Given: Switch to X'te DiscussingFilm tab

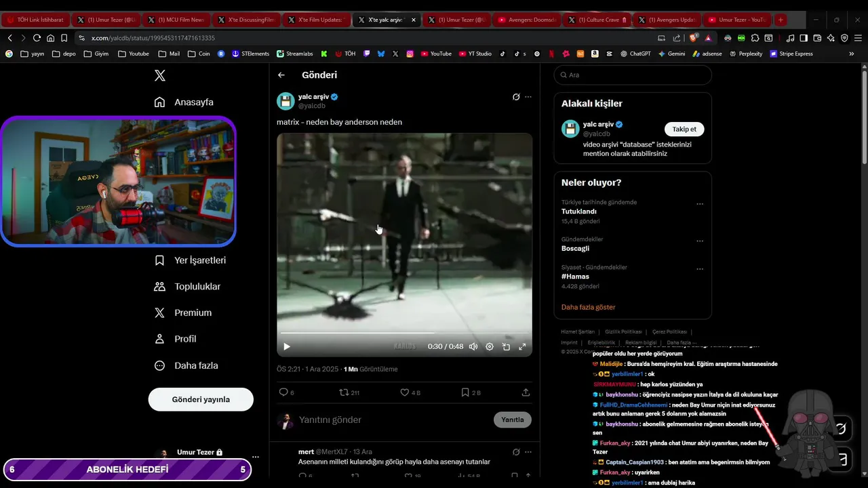Looking at the screenshot, I should 246,20.
